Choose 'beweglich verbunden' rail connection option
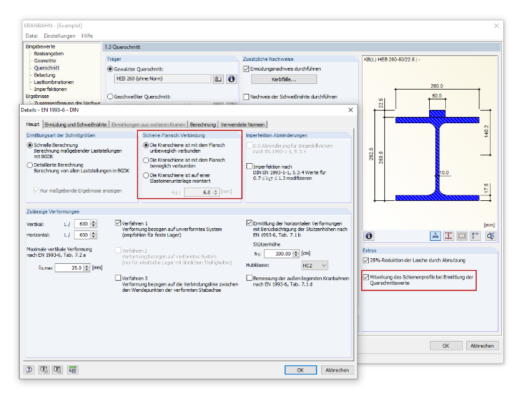 click(146, 160)
